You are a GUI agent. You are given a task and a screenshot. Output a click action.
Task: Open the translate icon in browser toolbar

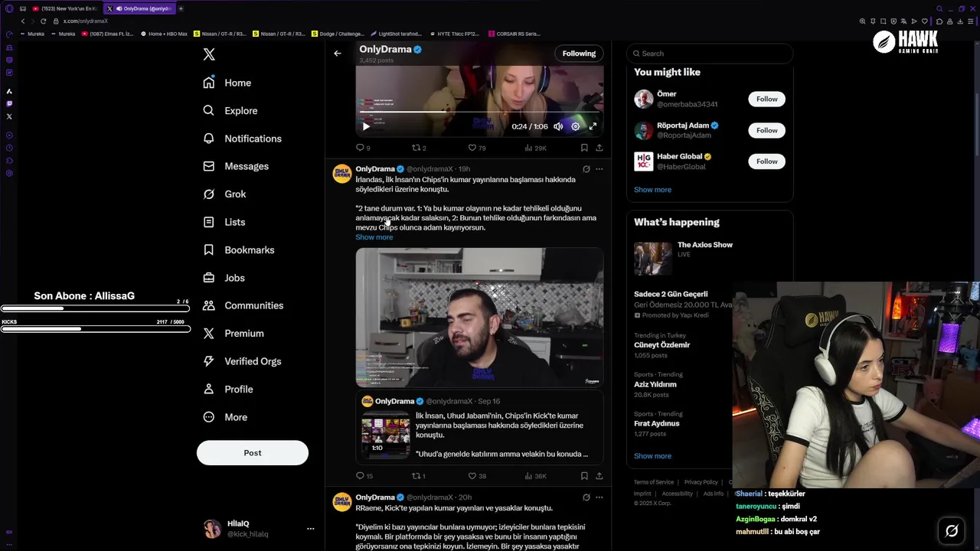pos(903,21)
